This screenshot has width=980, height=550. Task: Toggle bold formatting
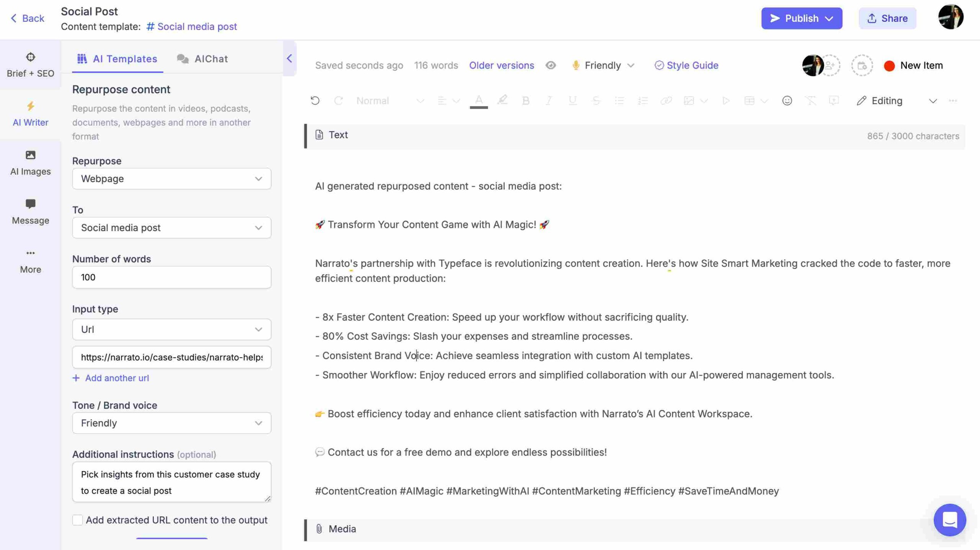(x=526, y=100)
